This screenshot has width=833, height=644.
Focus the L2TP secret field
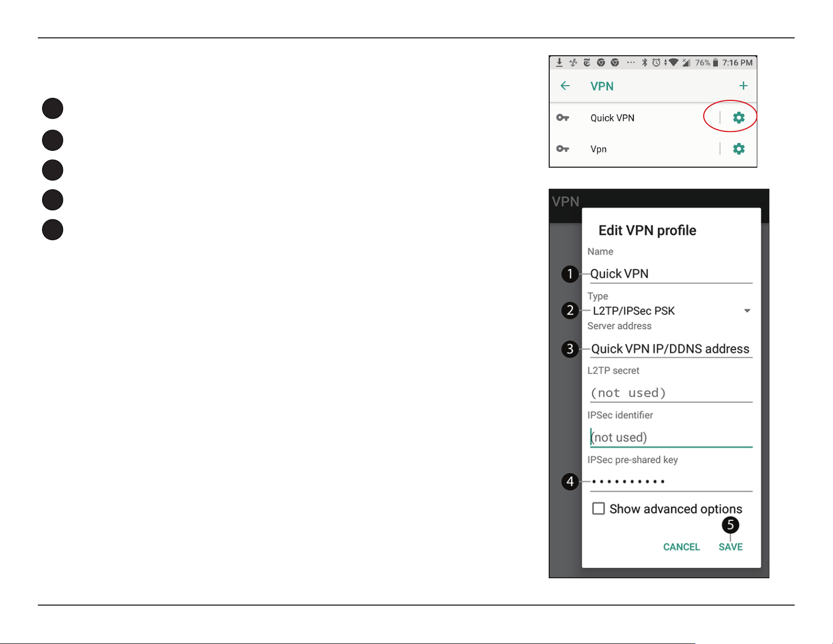pos(671,393)
